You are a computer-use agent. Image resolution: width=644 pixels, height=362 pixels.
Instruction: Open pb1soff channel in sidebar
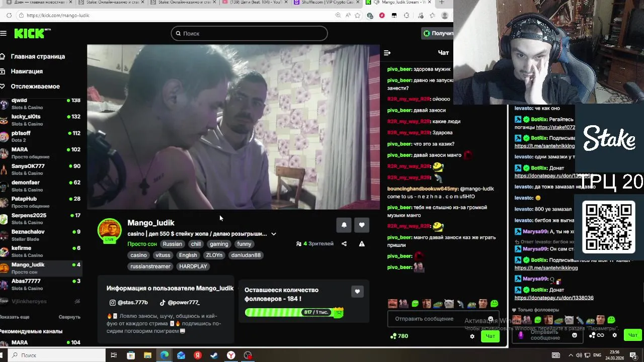[x=40, y=137]
